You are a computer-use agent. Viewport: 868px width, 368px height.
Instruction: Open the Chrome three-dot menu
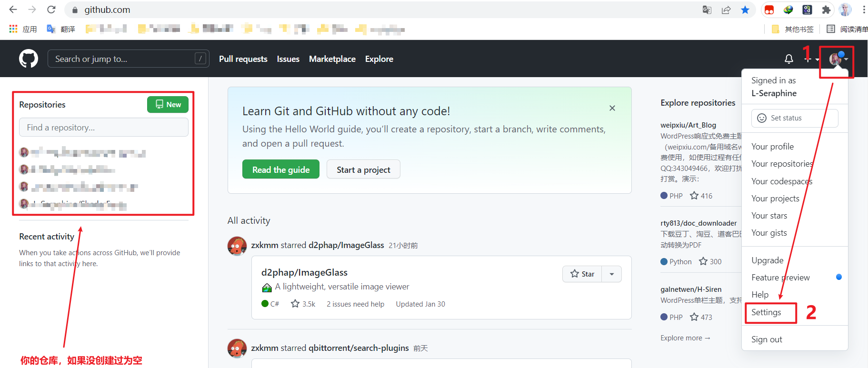(x=863, y=10)
